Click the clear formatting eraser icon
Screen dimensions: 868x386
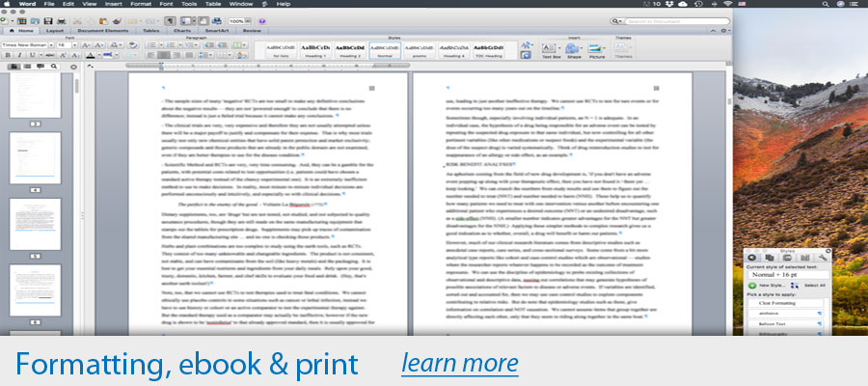point(132,44)
